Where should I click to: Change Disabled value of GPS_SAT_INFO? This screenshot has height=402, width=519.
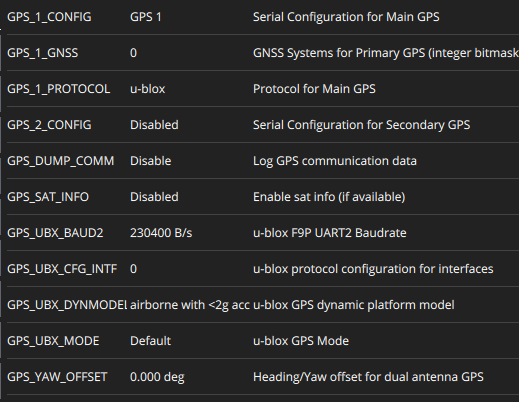pos(154,197)
